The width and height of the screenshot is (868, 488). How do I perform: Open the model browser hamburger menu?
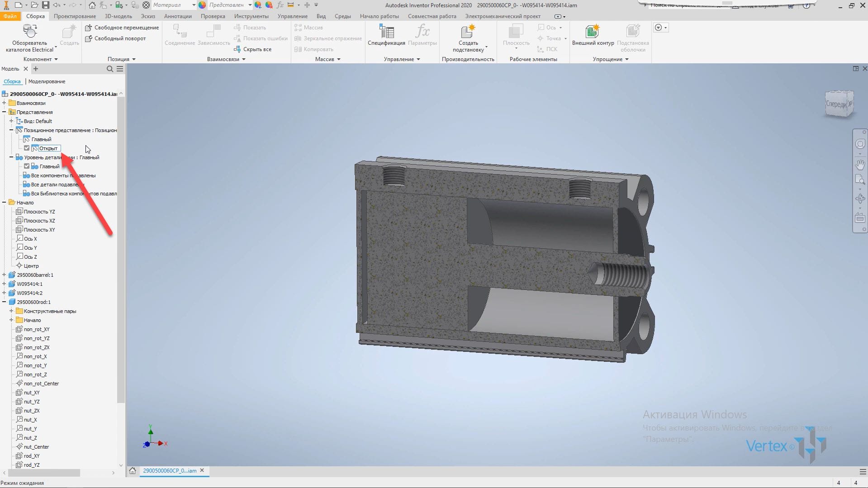coord(120,69)
